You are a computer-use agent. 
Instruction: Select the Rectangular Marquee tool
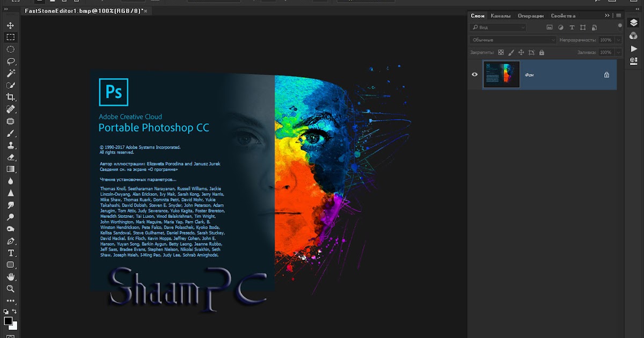pos(10,37)
